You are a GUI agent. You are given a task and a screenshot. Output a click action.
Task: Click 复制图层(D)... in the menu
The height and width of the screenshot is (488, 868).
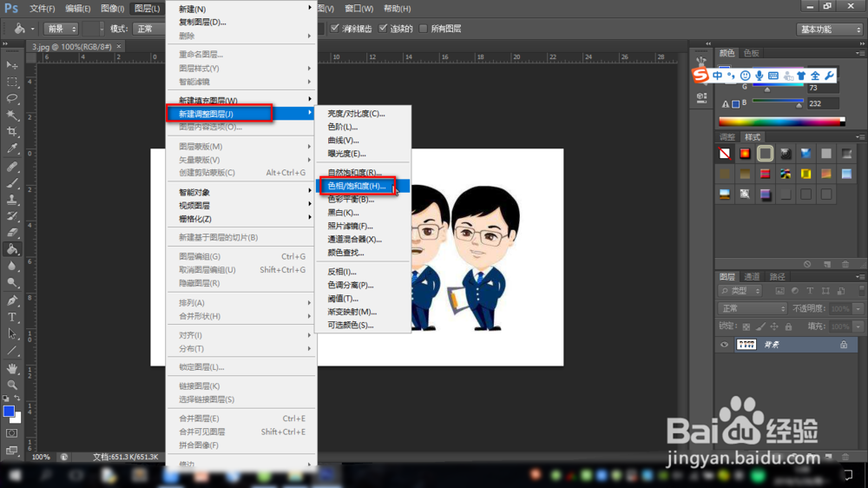[240, 23]
